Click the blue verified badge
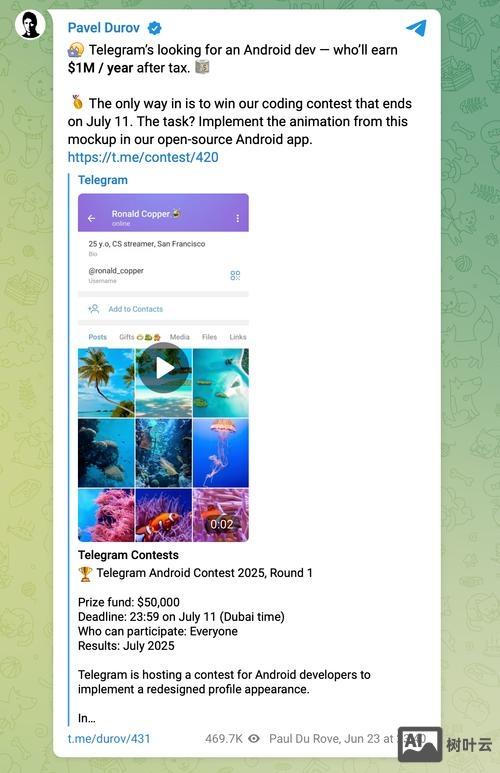Viewport: 500px width, 773px height. tap(155, 28)
